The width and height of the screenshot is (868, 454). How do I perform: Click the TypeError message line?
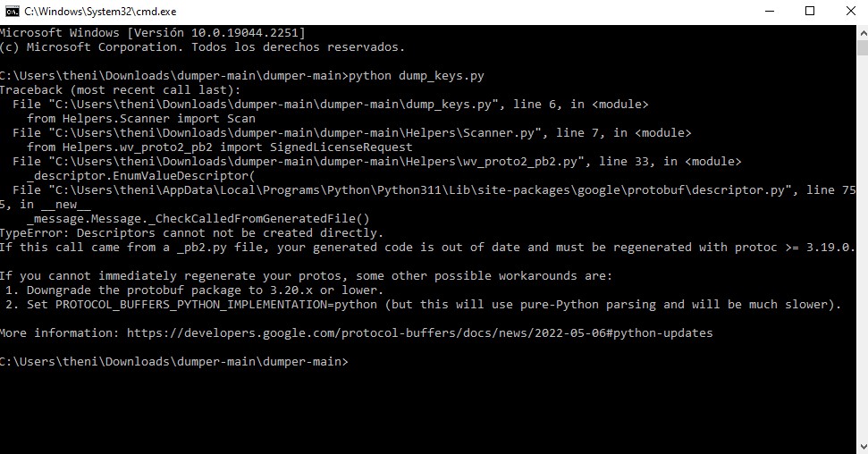tap(191, 232)
